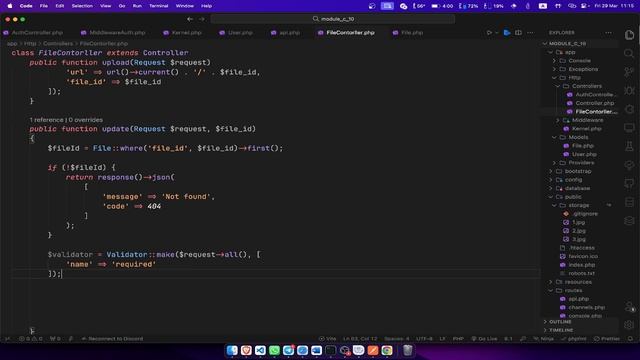Open Visual Studio Code from the Dock
640x360 pixels.
coord(260,350)
